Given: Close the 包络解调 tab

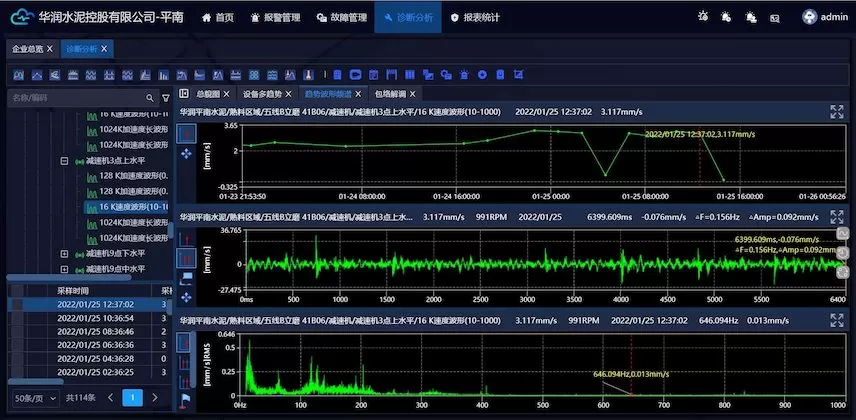Looking at the screenshot, I should (413, 94).
